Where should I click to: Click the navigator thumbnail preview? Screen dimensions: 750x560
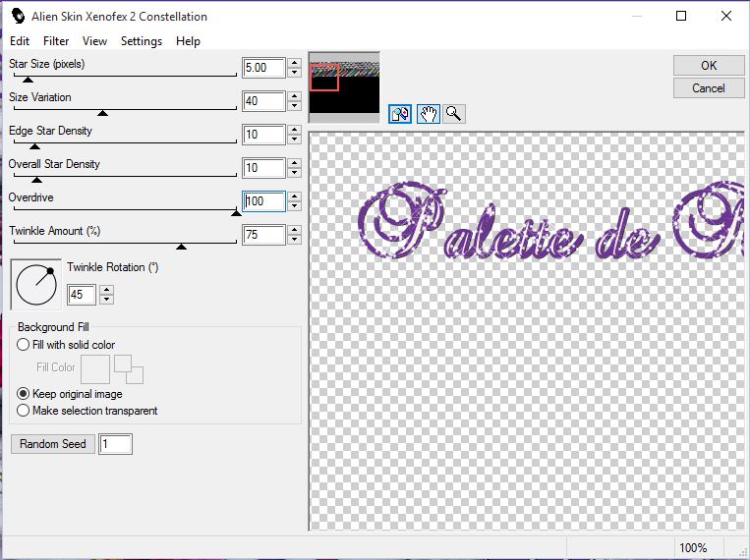point(344,87)
